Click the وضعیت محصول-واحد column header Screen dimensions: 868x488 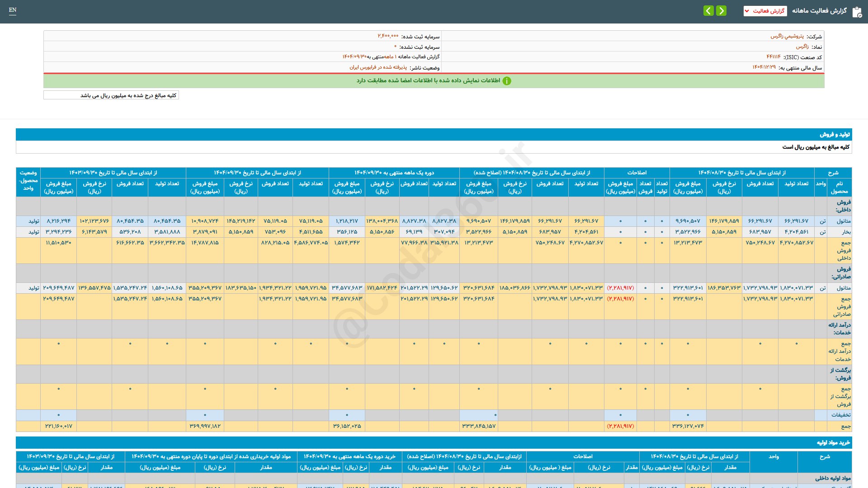28,180
